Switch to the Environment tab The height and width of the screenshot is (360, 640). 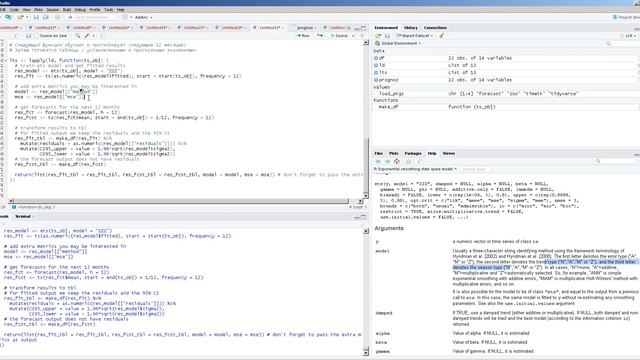386,28
